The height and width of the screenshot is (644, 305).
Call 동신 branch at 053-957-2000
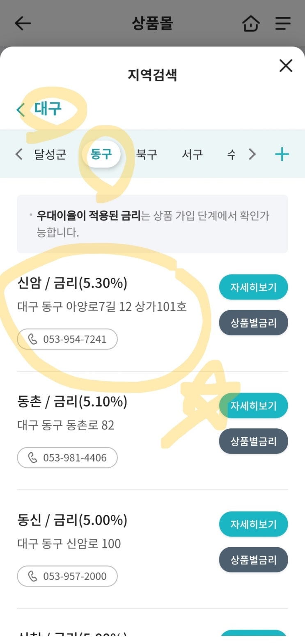pos(67,576)
